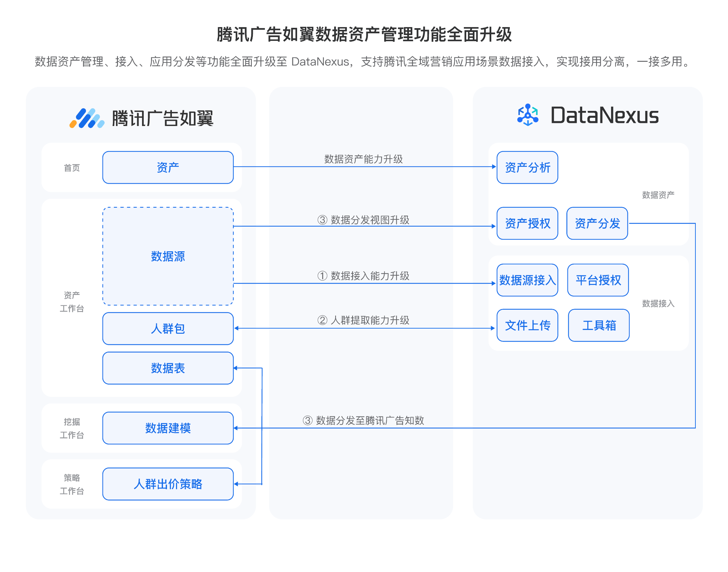Open 资产分析 in DataNexus
This screenshot has height=572, width=728.
pos(527,168)
